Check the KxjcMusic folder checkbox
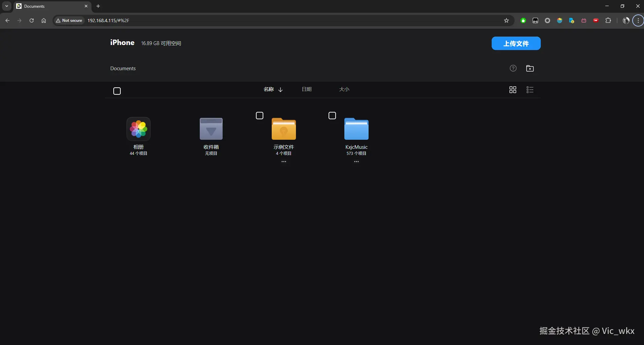The height and width of the screenshot is (345, 644). pos(332,116)
